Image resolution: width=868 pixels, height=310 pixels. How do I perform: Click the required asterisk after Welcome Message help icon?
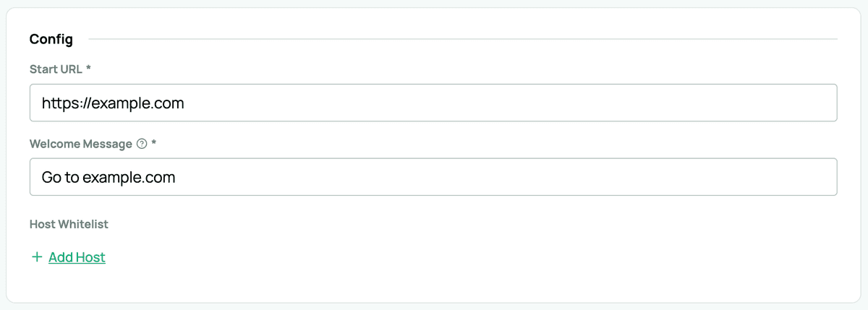[x=154, y=144]
